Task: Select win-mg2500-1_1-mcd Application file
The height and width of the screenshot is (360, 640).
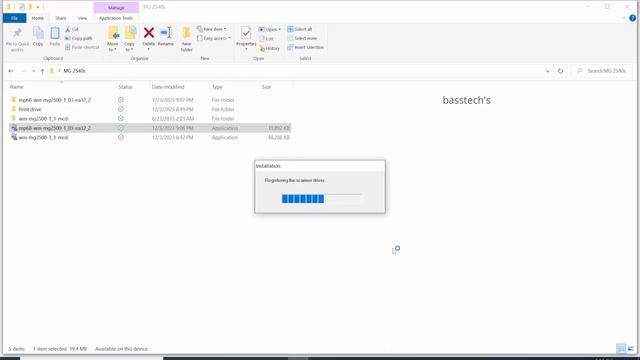Action: pos(150,137)
